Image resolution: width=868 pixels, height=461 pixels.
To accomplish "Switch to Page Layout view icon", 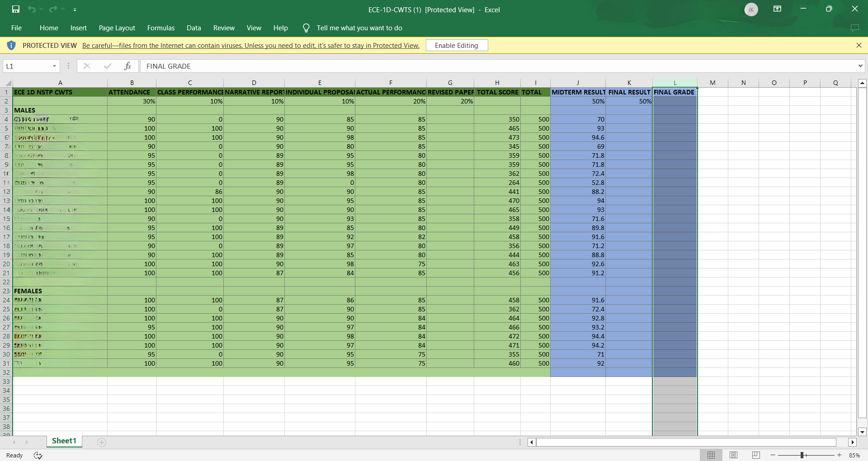I will tap(734, 455).
